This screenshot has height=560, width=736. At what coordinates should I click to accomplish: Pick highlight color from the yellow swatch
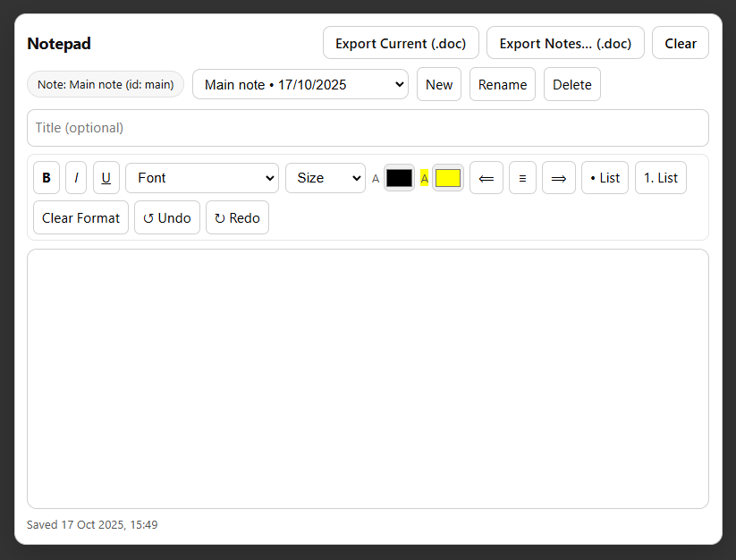[x=448, y=178]
